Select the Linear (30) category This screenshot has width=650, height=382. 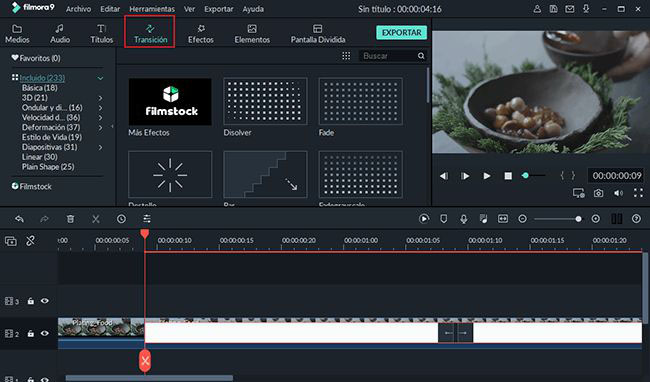point(40,157)
